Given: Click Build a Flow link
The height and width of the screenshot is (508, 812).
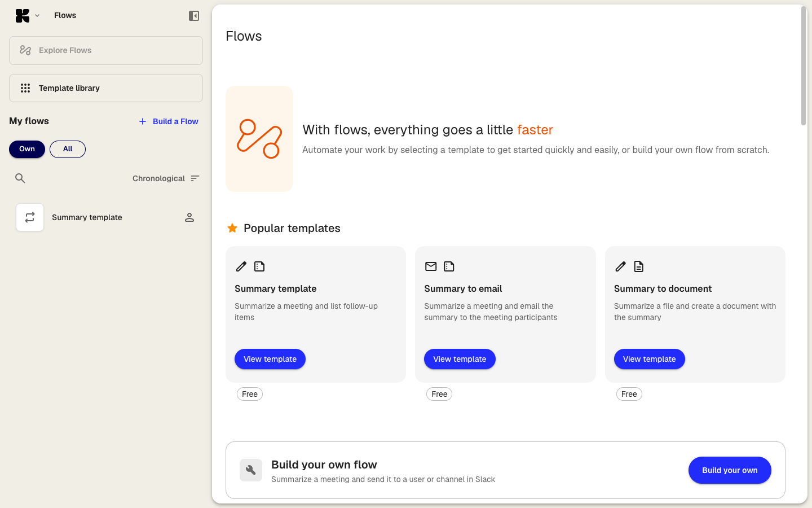Looking at the screenshot, I should [167, 121].
